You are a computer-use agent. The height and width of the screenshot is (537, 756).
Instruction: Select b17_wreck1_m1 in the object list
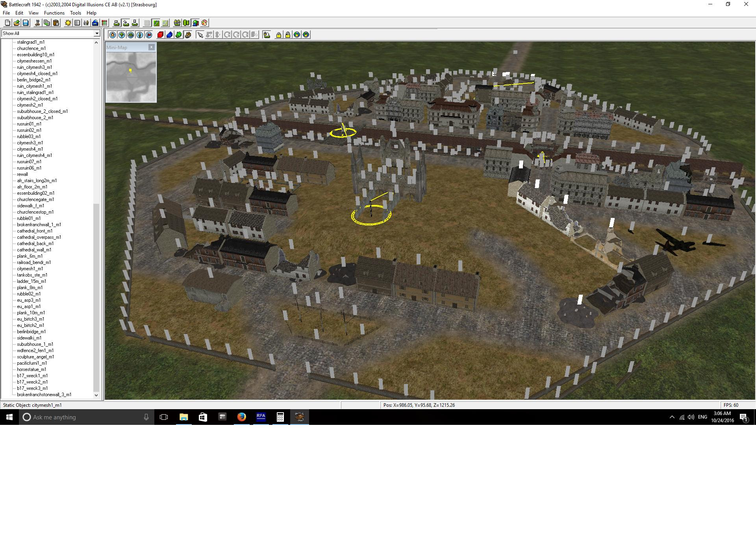click(x=32, y=376)
